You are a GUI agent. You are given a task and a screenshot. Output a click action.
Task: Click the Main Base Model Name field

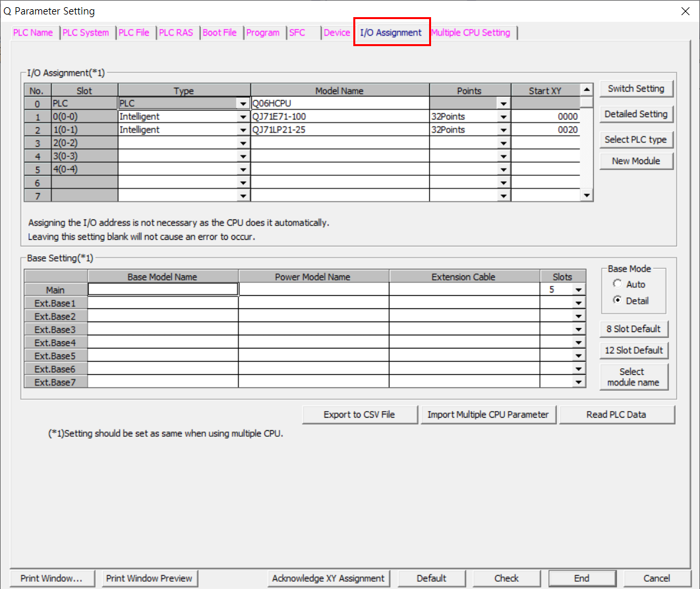[163, 290]
